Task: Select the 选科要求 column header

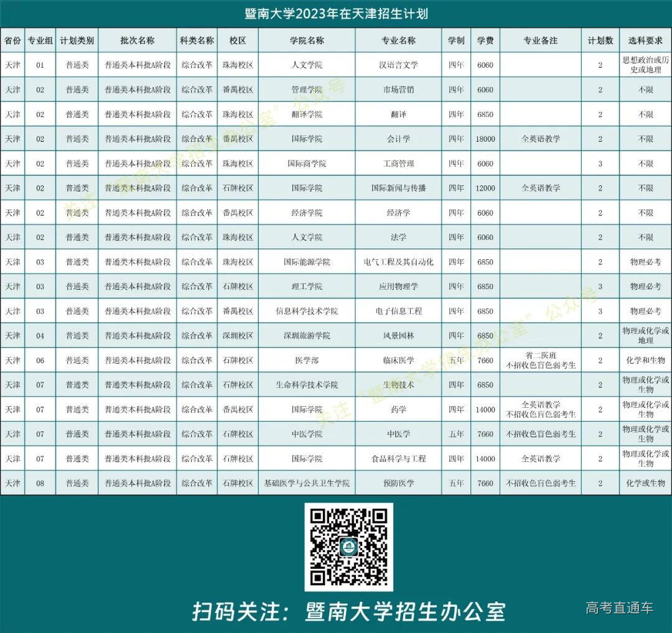Action: [x=645, y=40]
